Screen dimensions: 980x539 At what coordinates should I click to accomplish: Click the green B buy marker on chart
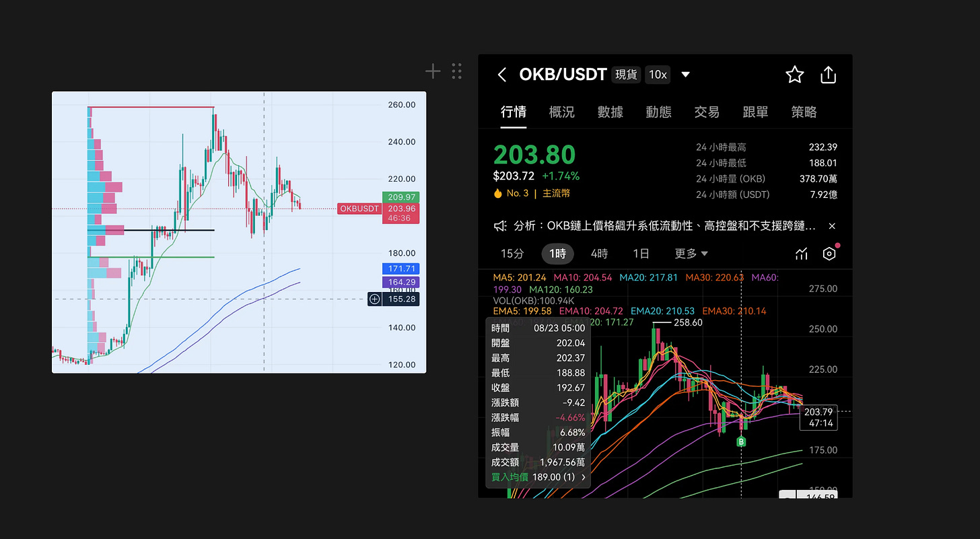[741, 441]
